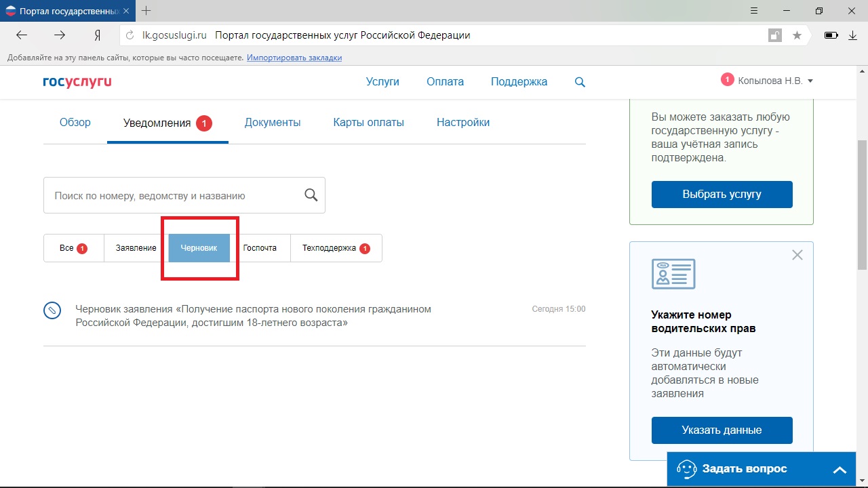Open browser downloads arrow

853,35
